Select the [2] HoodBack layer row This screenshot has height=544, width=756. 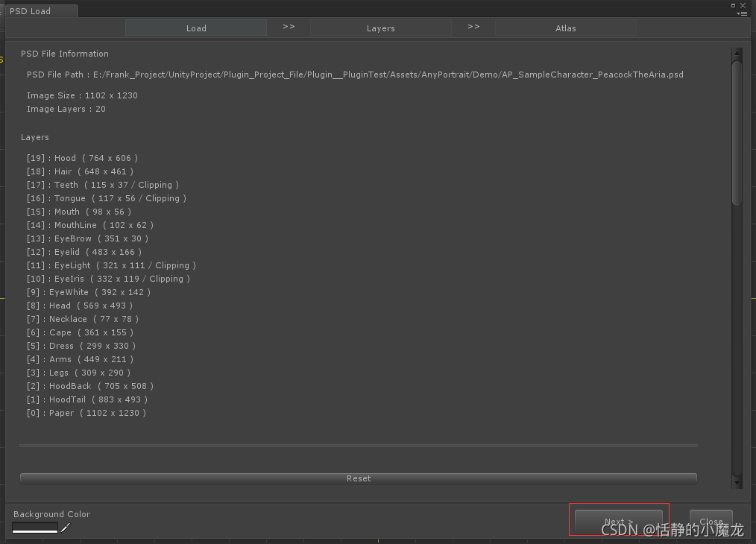pyautogui.click(x=90, y=387)
